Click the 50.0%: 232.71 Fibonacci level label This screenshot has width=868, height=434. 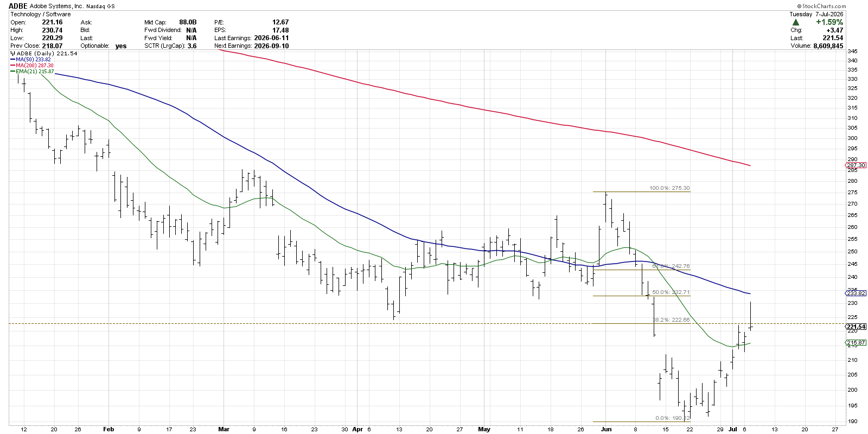pyautogui.click(x=671, y=292)
